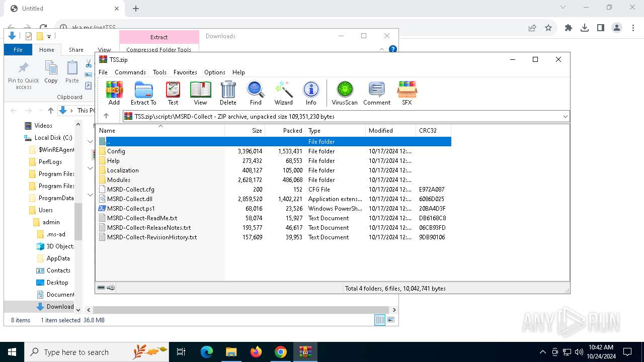Open Chrome from the taskbar
The width and height of the screenshot is (644, 362).
281,352
